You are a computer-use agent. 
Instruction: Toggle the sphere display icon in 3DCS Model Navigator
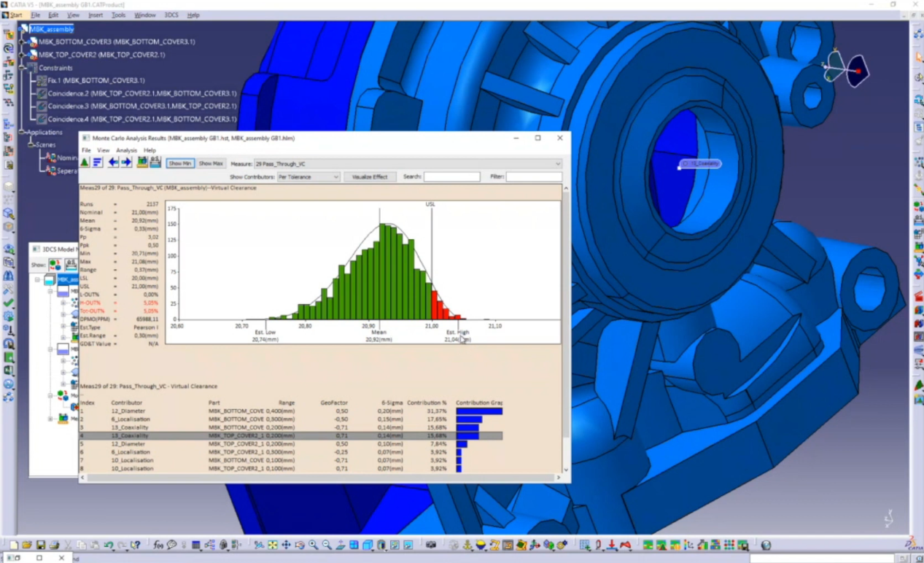coord(55,265)
